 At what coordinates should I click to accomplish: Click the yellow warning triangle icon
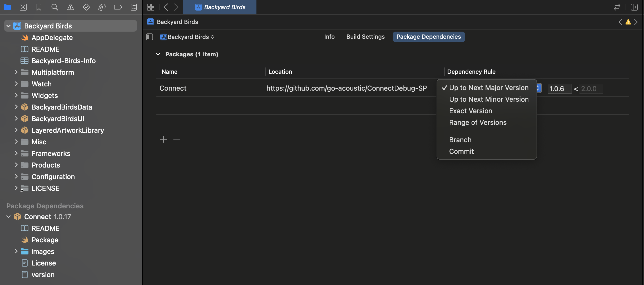(x=628, y=22)
